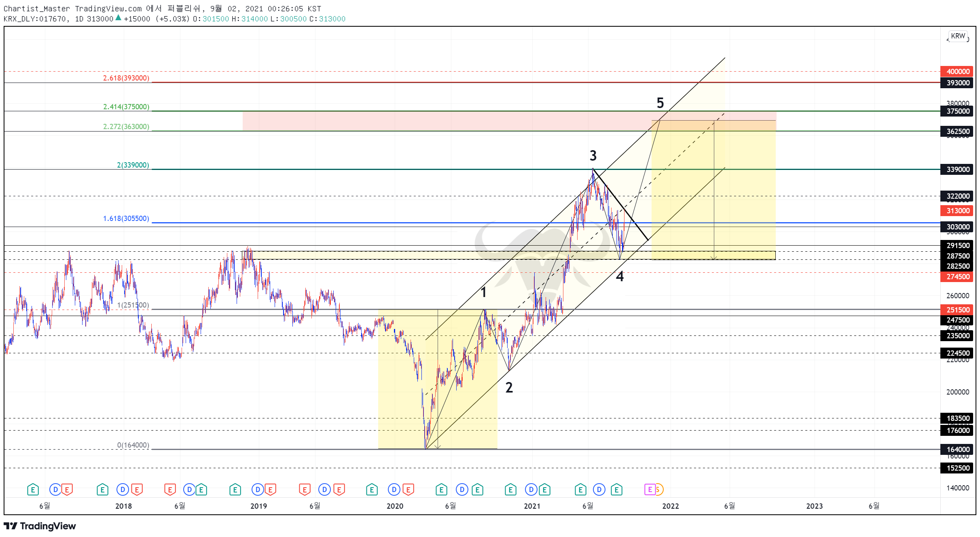Click the 1.618(305500) Fibonacci label

point(126,218)
